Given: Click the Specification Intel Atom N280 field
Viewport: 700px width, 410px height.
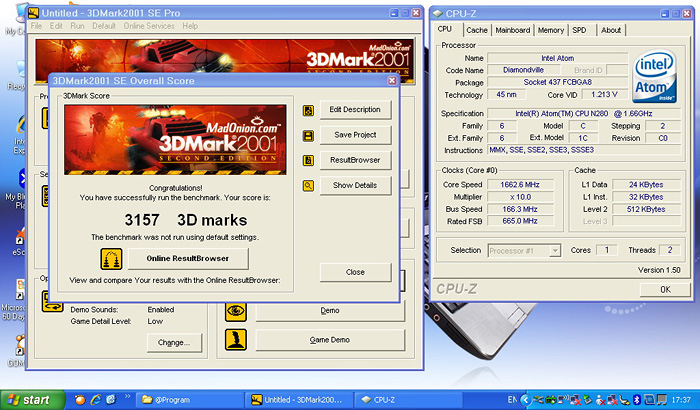Looking at the screenshot, I should pos(583,113).
